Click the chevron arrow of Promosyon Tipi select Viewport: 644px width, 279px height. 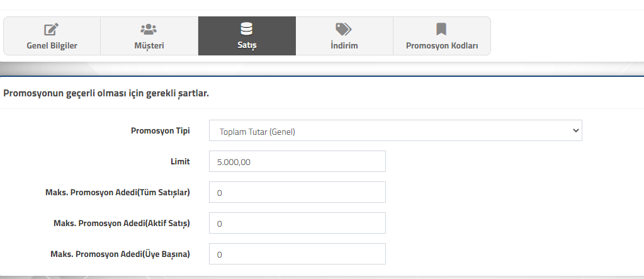[x=575, y=130]
